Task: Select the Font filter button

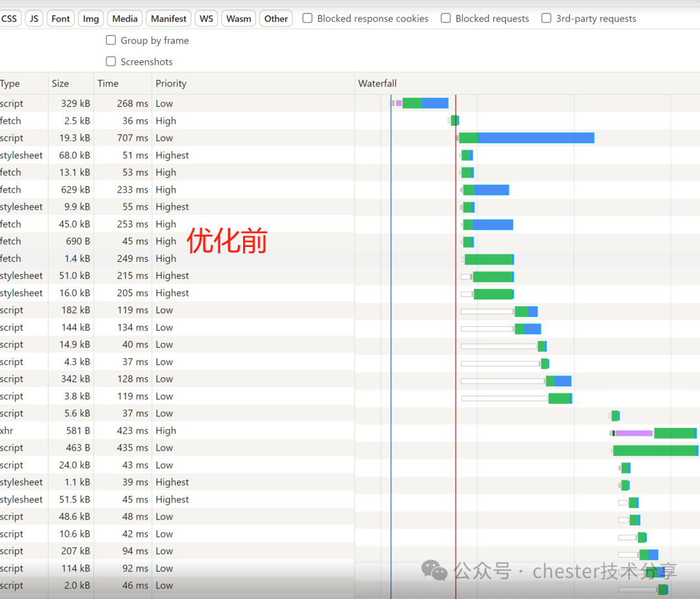Action: pos(60,19)
